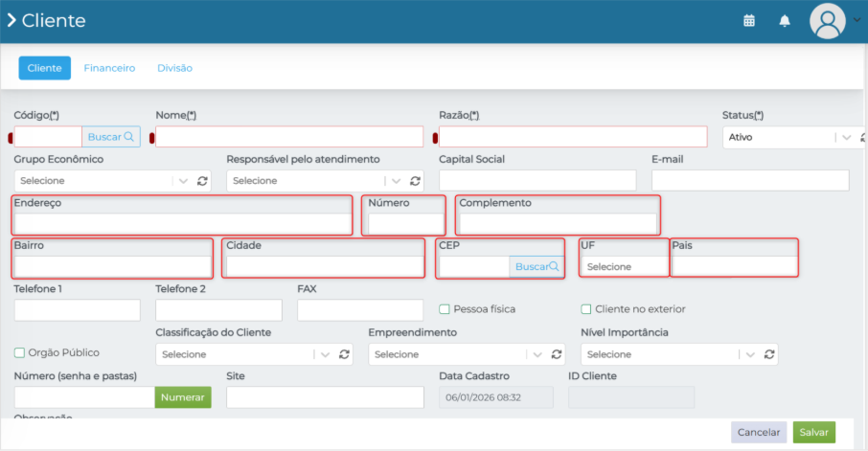Switch to the Cliente tab

[45, 68]
